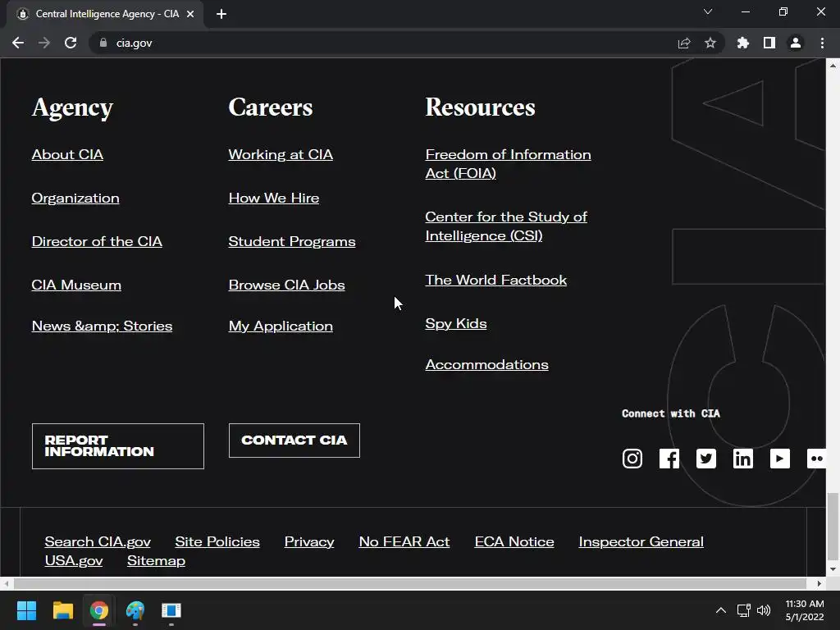Open CIA Facebook page icon
Image resolution: width=840 pixels, height=630 pixels.
click(x=669, y=459)
